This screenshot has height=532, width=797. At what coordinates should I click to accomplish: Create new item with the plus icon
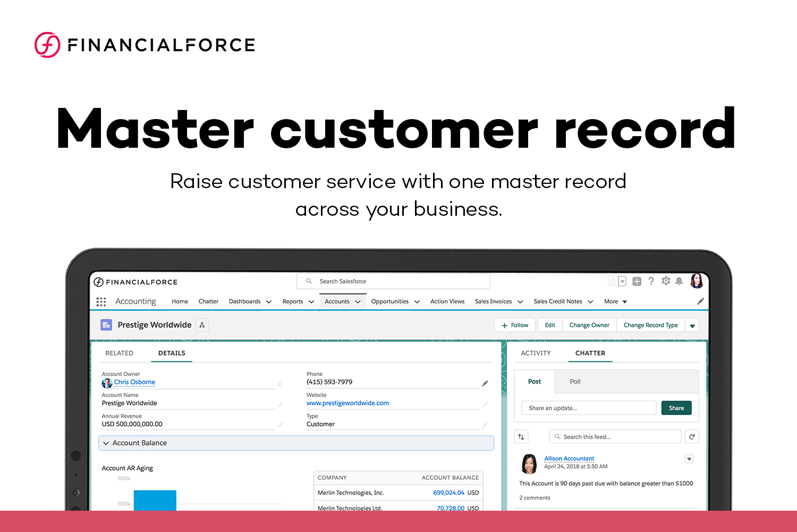point(637,281)
